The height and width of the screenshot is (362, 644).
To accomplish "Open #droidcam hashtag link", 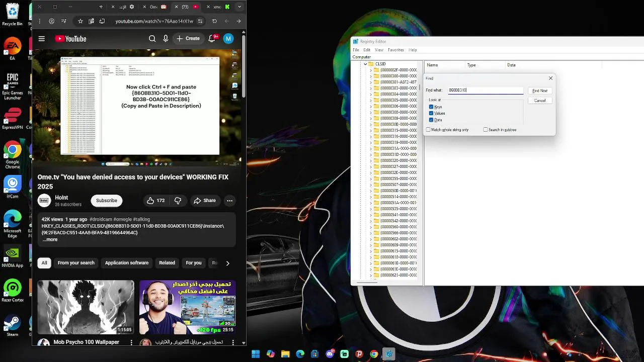I will pos(101,219).
